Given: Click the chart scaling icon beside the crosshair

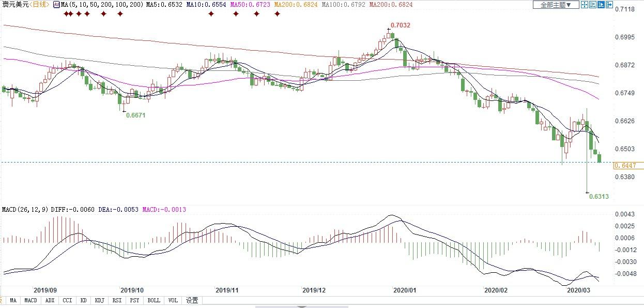Looking at the screenshot, I should (593, 5).
